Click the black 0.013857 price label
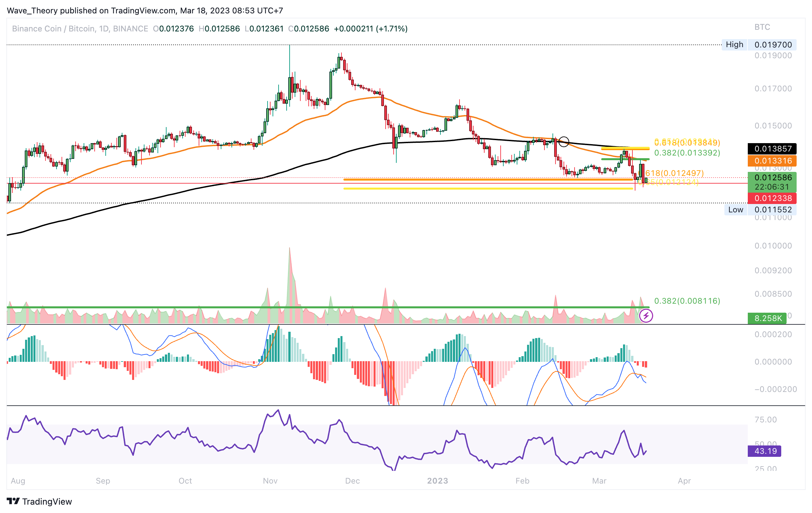 (772, 149)
